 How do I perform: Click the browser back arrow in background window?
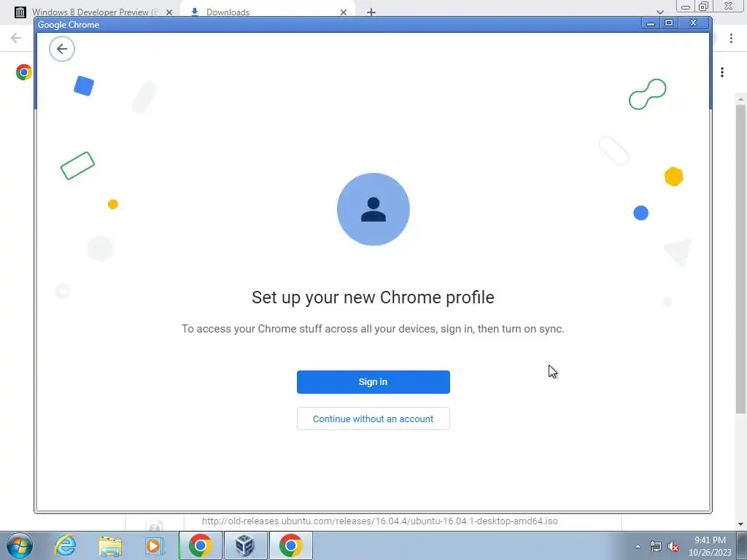16,38
